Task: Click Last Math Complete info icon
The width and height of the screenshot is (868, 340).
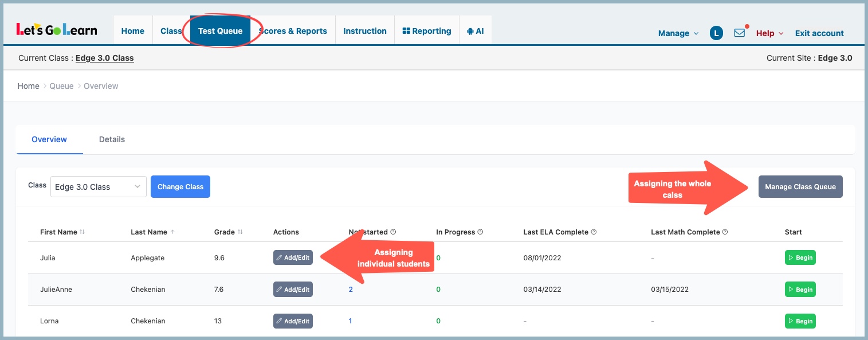Action: tap(725, 232)
